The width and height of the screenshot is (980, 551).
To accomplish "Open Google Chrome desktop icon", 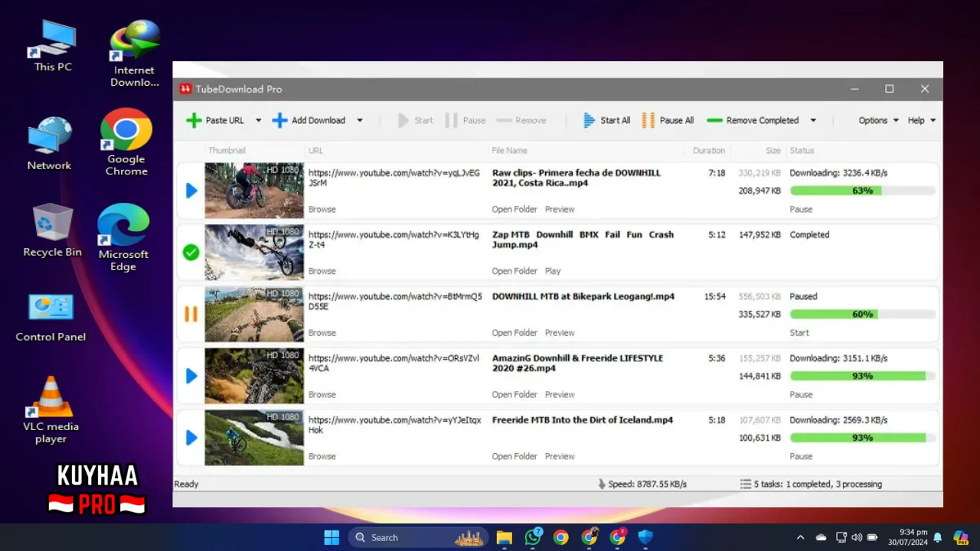I will (126, 142).
